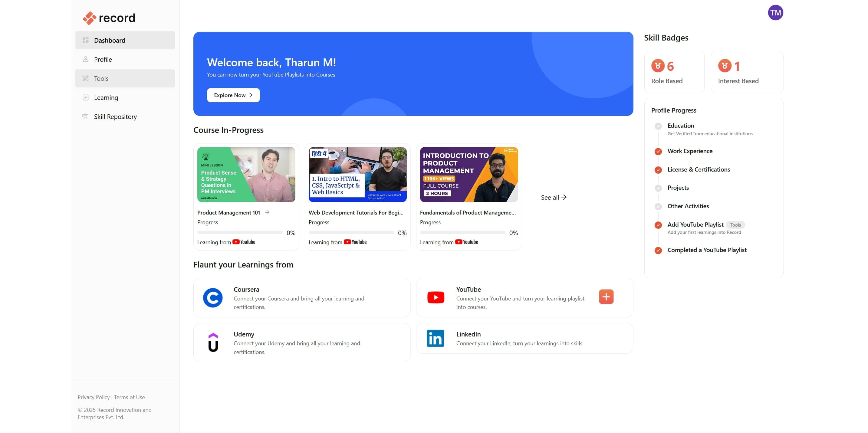Click the orange plus button for YouTube
The width and height of the screenshot is (868, 433).
tap(606, 297)
